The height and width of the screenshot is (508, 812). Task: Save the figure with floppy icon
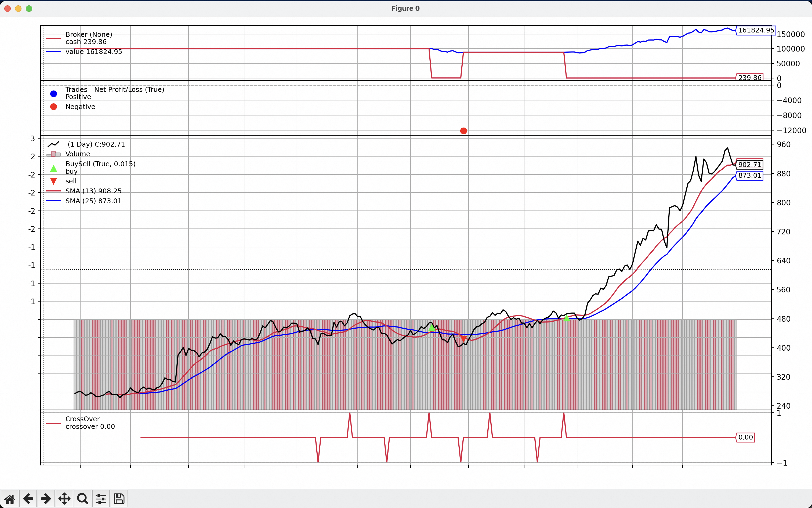[119, 499]
